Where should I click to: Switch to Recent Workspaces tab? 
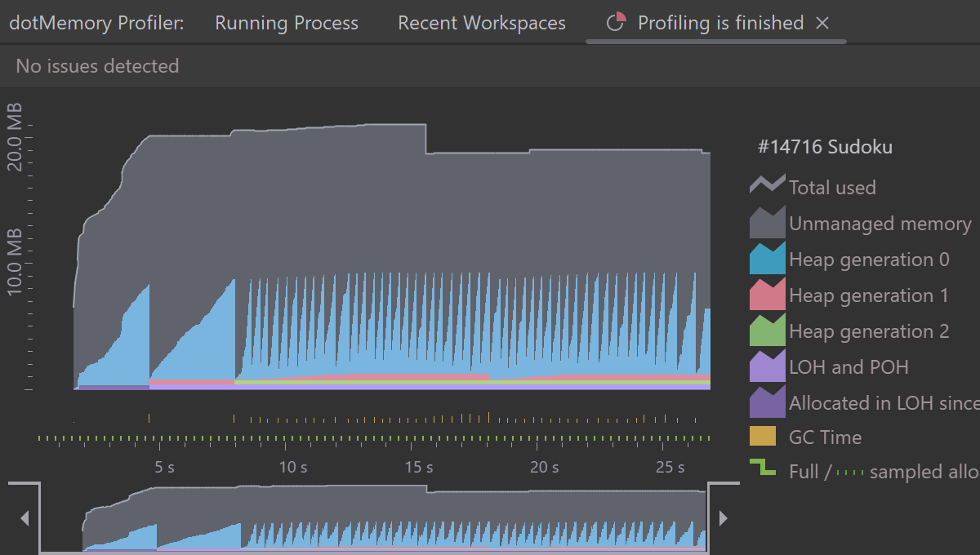[481, 23]
